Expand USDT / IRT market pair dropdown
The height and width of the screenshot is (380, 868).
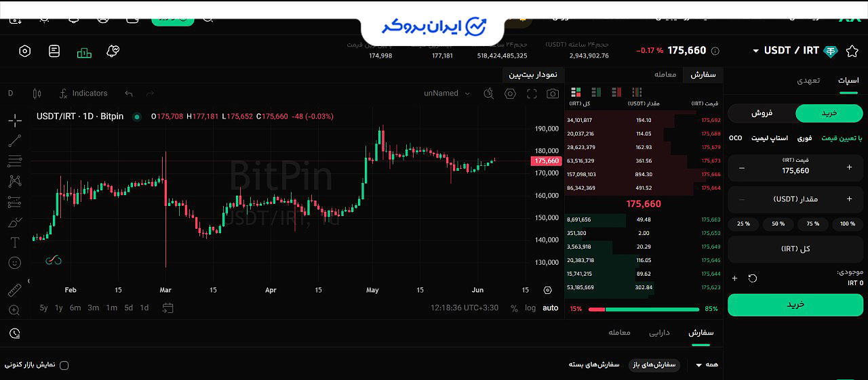756,51
